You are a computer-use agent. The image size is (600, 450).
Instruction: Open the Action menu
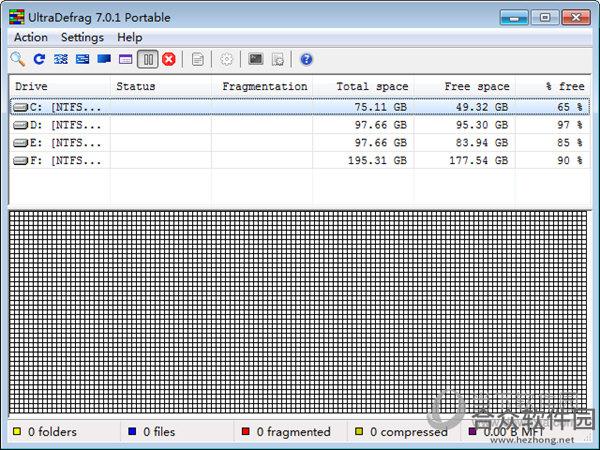(31, 38)
